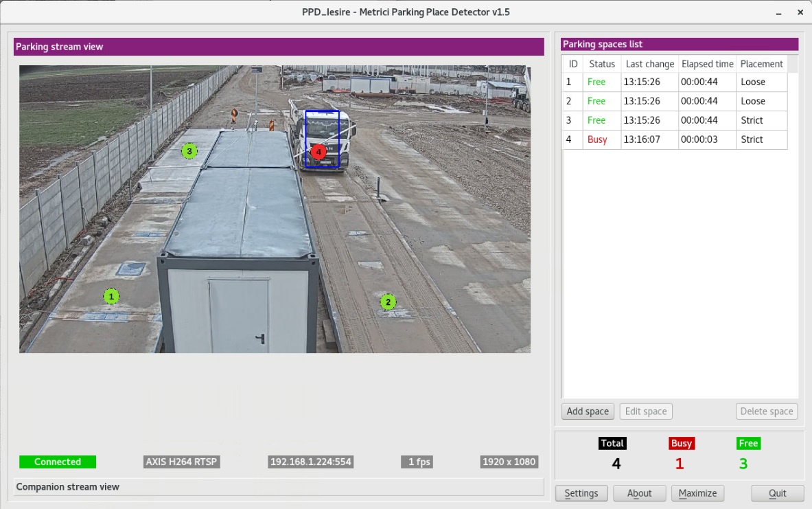Click green parking marker 2
812x509 pixels.
(x=388, y=302)
